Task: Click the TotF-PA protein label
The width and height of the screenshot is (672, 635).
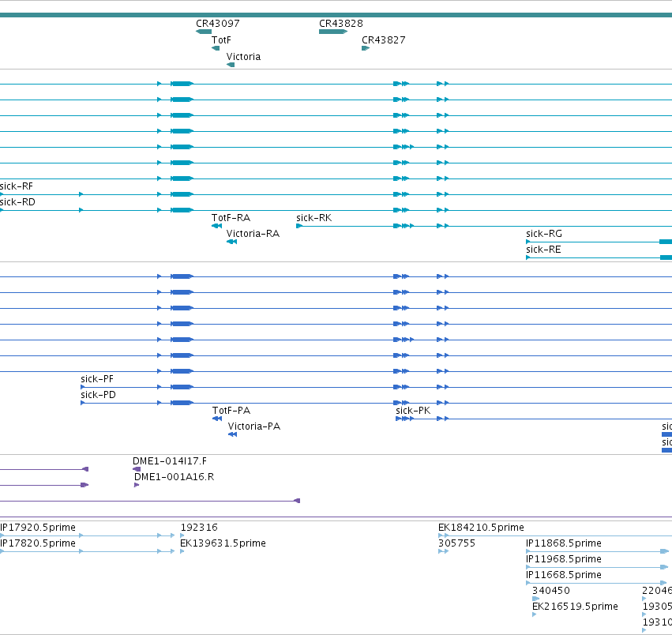Action: (231, 411)
